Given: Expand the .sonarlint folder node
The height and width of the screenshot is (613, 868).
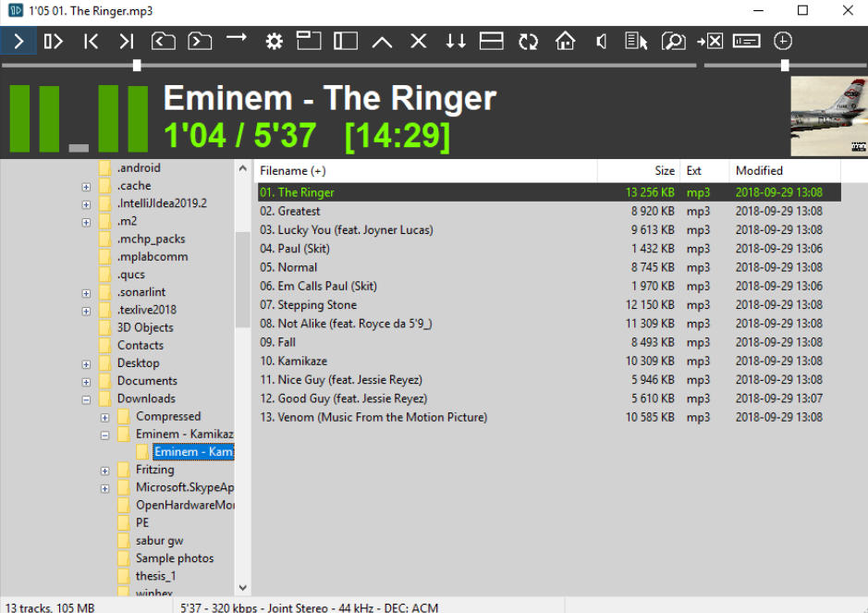Looking at the screenshot, I should point(86,293).
